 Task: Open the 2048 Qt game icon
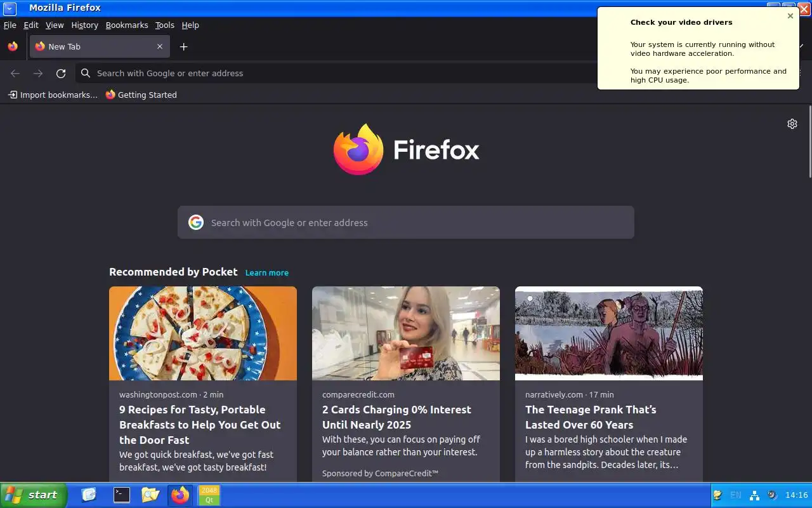(x=209, y=495)
